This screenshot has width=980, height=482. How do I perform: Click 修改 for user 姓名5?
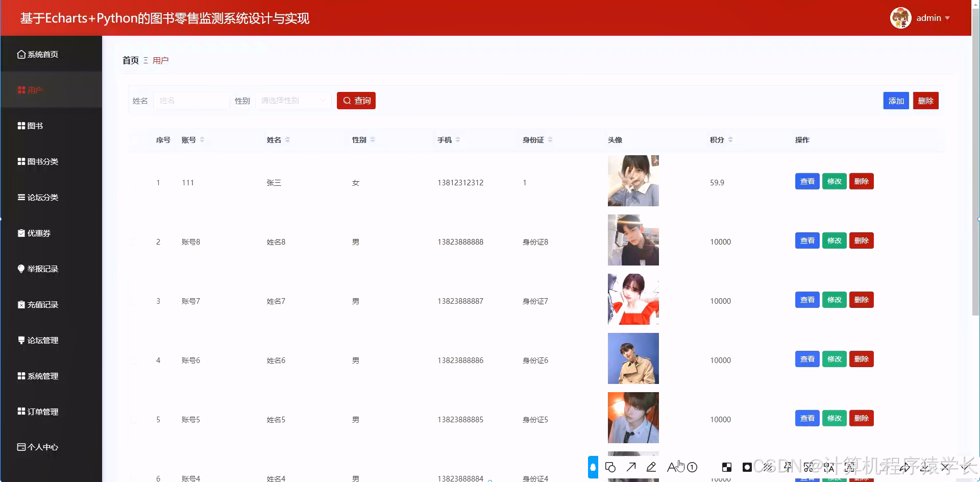click(834, 418)
